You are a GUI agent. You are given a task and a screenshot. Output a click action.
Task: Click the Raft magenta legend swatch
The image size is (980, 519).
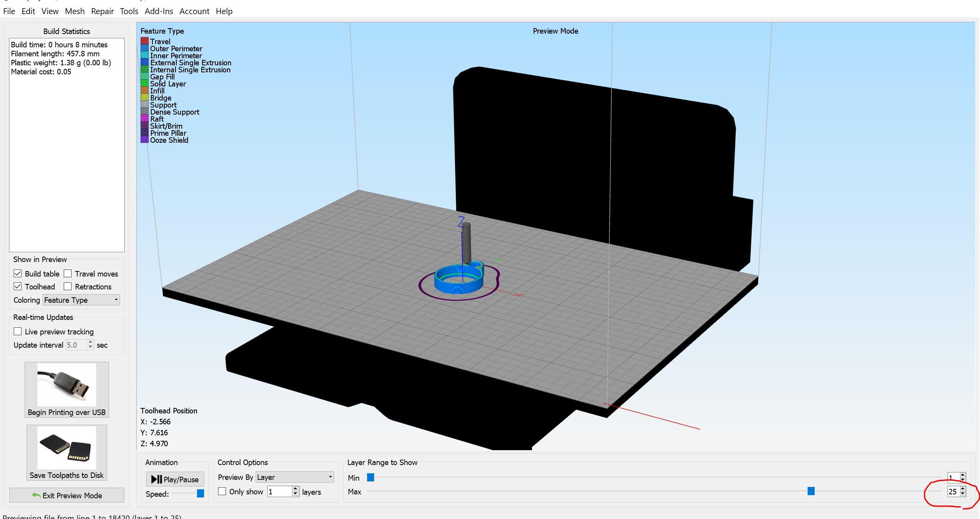coord(144,119)
